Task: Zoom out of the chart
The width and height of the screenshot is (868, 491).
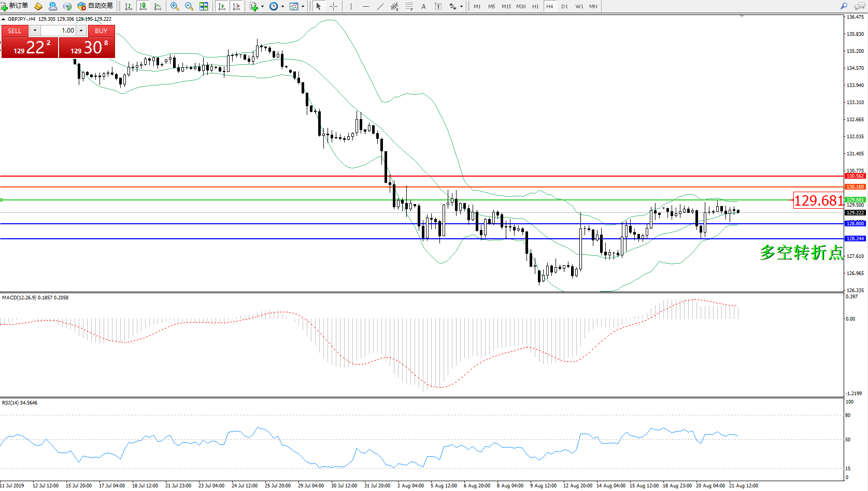Action: click(189, 6)
